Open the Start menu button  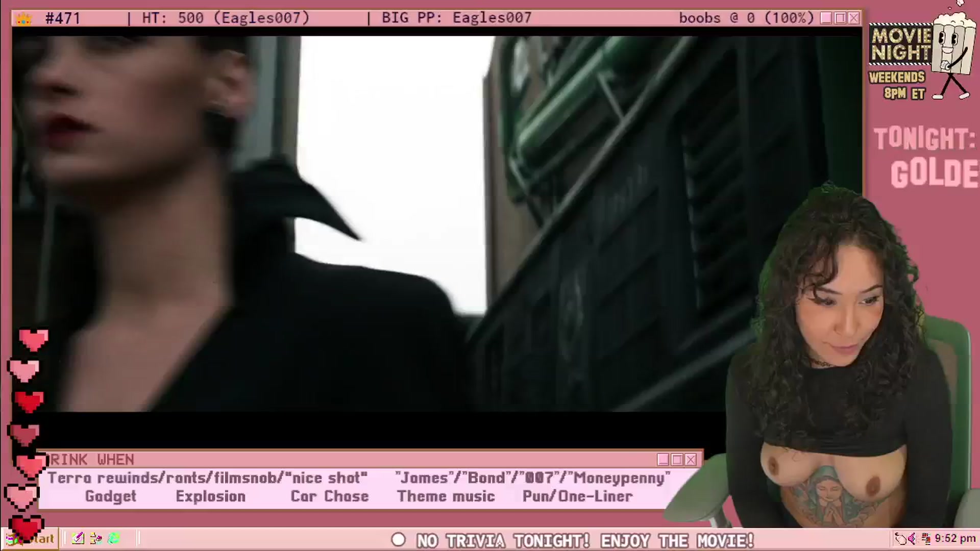coord(31,539)
